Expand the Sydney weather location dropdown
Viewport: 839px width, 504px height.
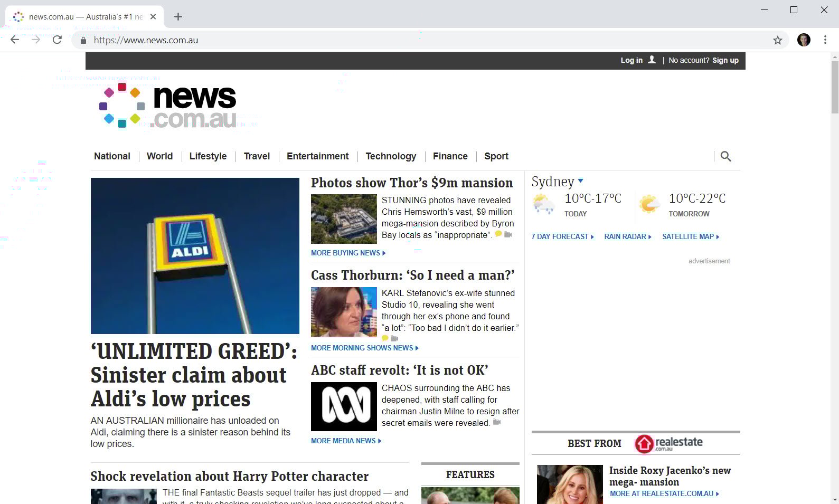(x=581, y=181)
